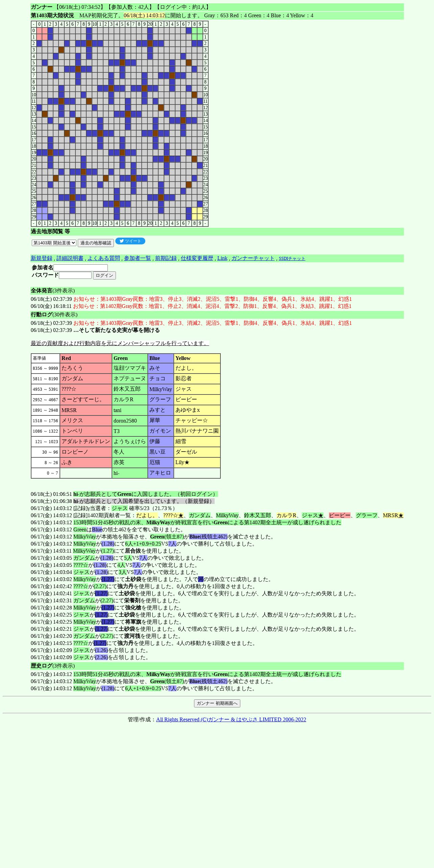Select Lily★ in the Yellow column

pyautogui.click(x=197, y=463)
